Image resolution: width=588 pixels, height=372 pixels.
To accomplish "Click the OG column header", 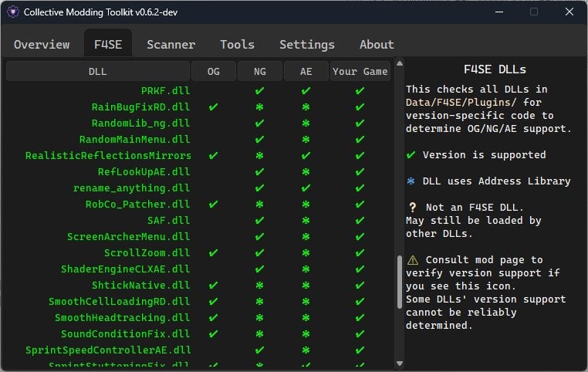I will click(214, 71).
